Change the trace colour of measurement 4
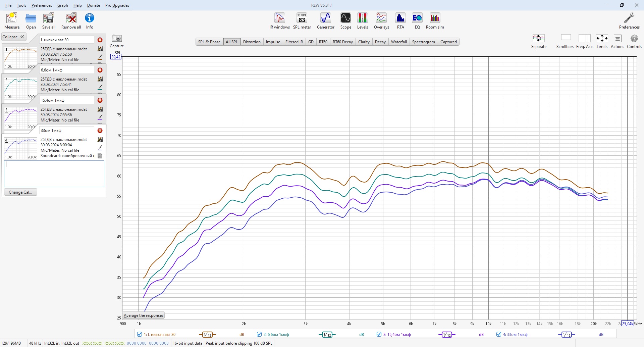The image size is (644, 347). click(100, 148)
